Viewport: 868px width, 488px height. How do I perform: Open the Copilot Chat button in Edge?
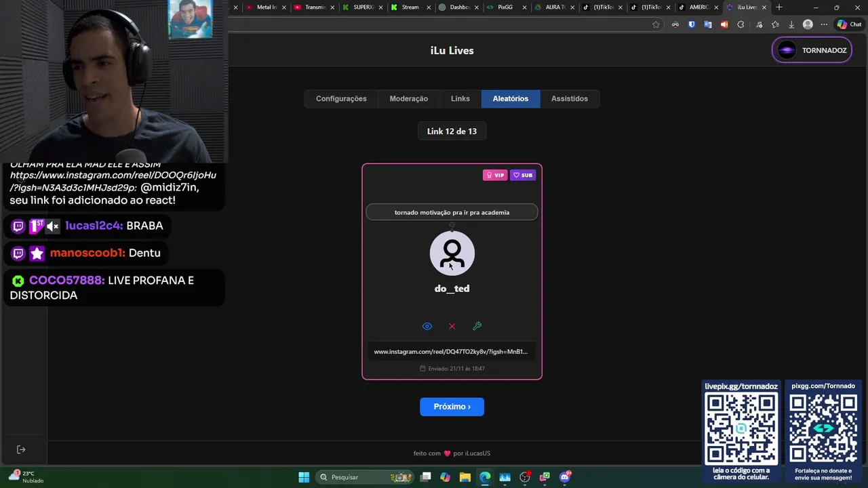849,24
